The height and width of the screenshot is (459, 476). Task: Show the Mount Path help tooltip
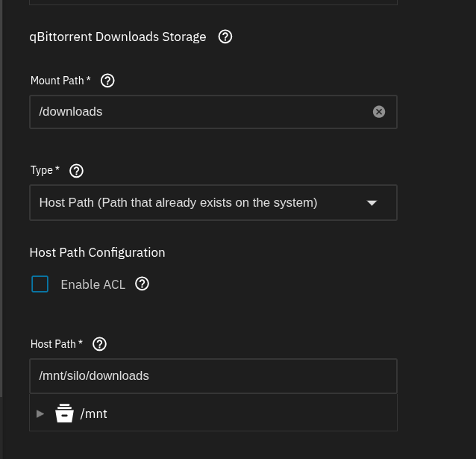coord(107,81)
